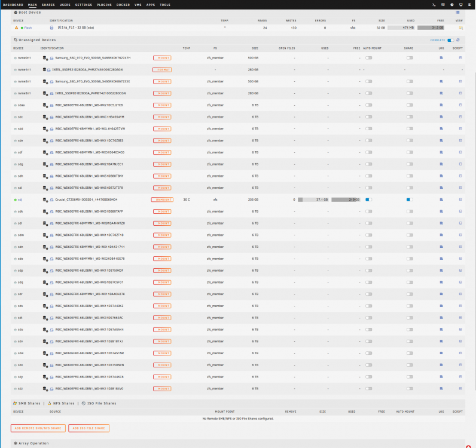Open the system log icon in top bar
The width and height of the screenshot is (476, 448).
coord(469,5)
